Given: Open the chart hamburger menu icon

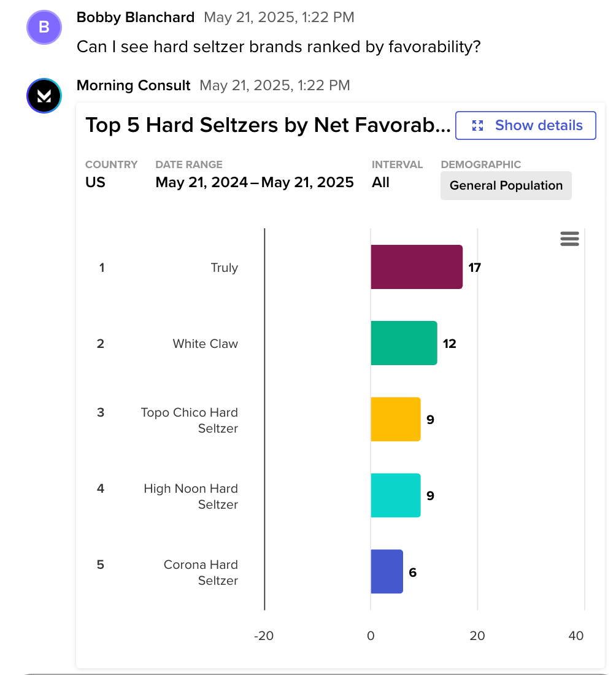Looking at the screenshot, I should (x=569, y=239).
